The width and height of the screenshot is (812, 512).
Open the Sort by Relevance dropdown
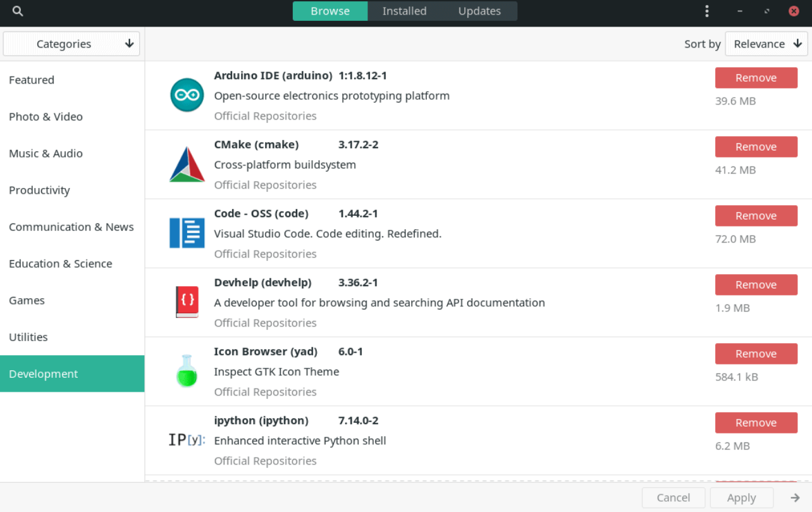click(x=766, y=44)
